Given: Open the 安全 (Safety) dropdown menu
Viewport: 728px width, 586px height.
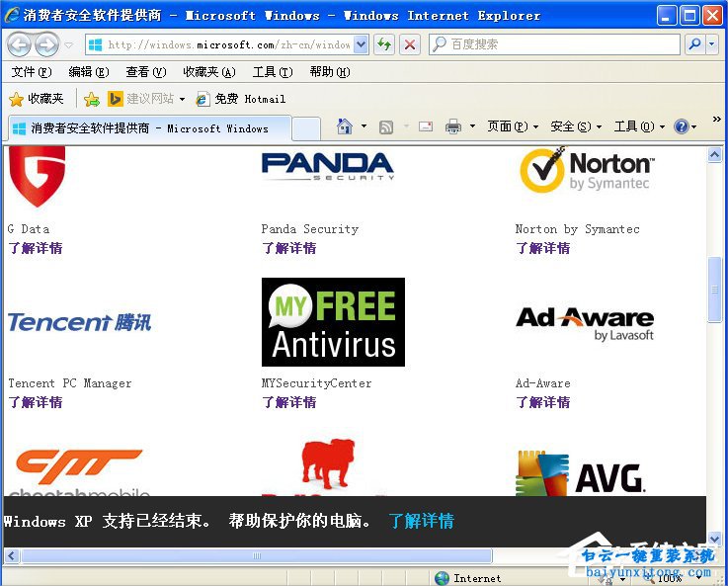Looking at the screenshot, I should (576, 126).
